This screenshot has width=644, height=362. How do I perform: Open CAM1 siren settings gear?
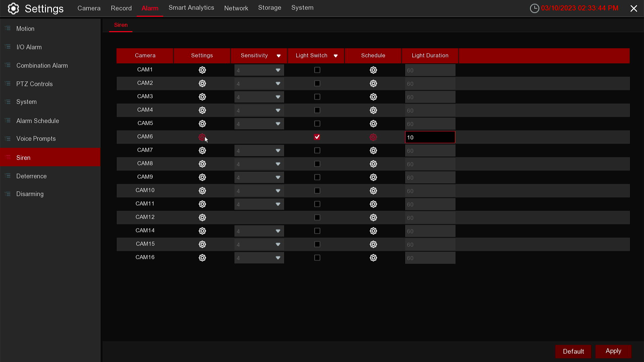[202, 70]
